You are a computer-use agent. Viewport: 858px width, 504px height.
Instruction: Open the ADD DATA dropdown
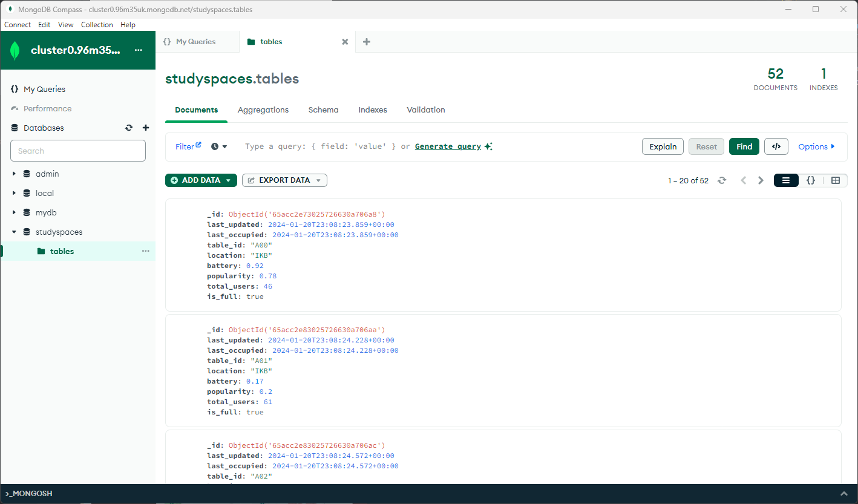pos(201,180)
